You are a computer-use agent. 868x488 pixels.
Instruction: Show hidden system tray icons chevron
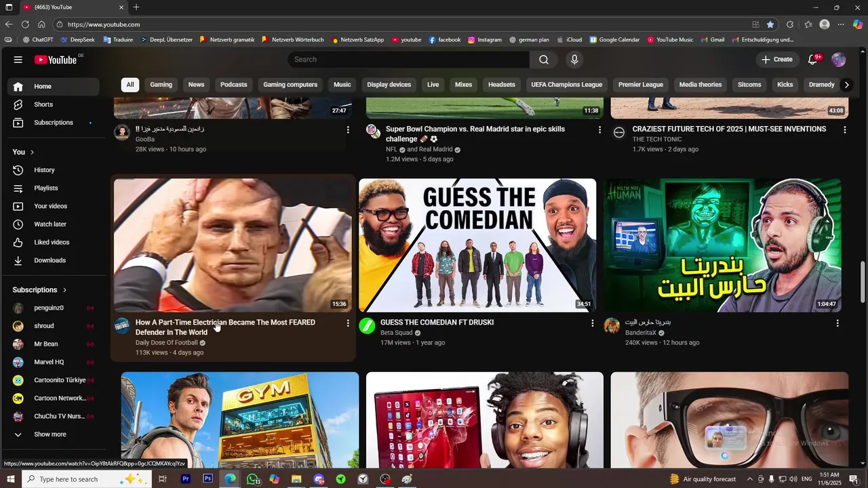pos(749,479)
